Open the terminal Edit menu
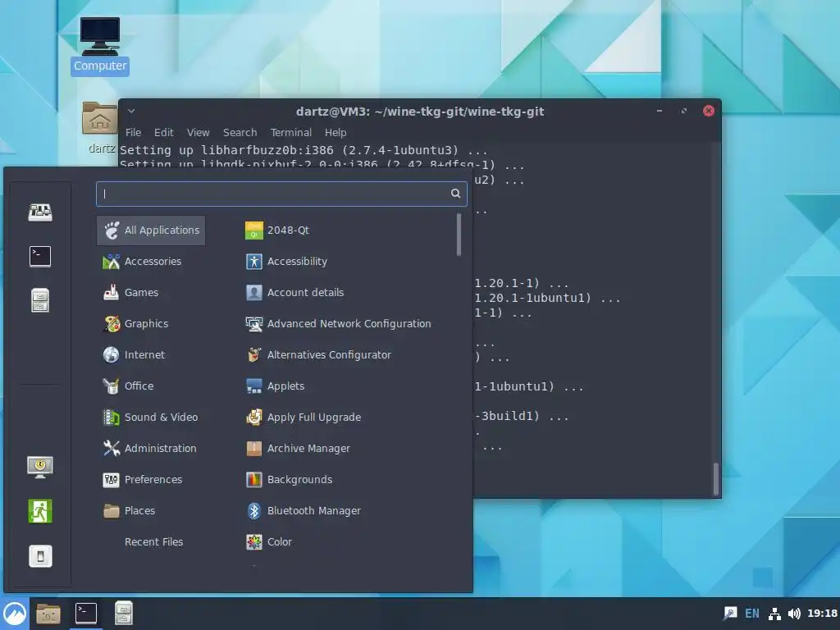 164,132
